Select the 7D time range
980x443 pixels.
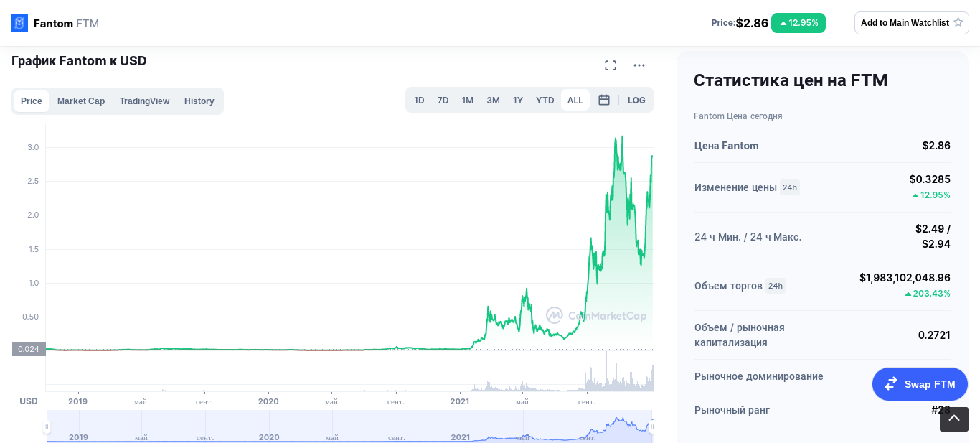coord(443,101)
